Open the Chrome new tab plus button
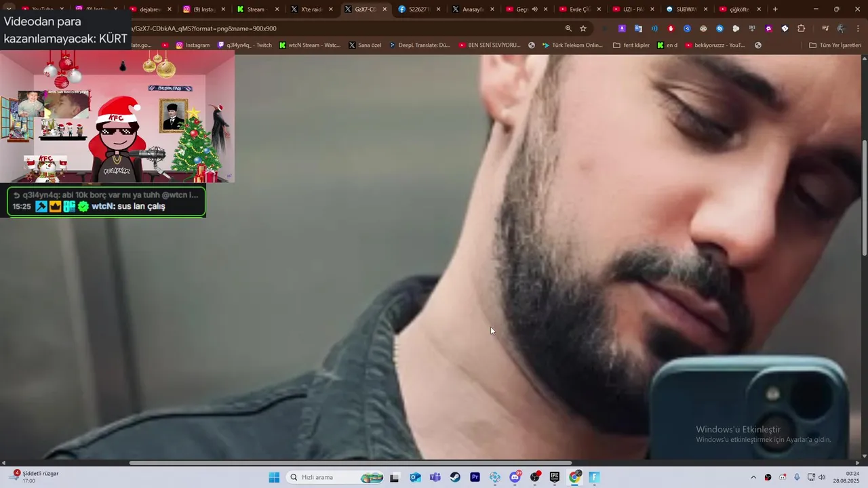The width and height of the screenshot is (868, 488). point(775,9)
